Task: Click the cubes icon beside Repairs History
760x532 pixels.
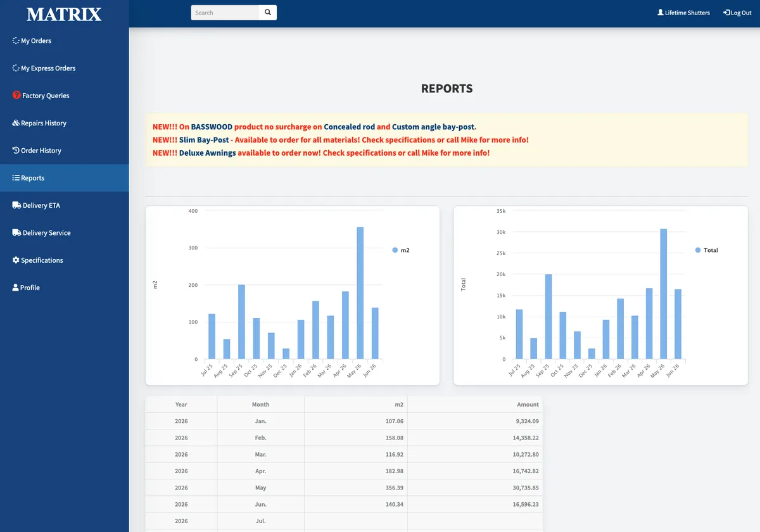Action: click(x=16, y=123)
